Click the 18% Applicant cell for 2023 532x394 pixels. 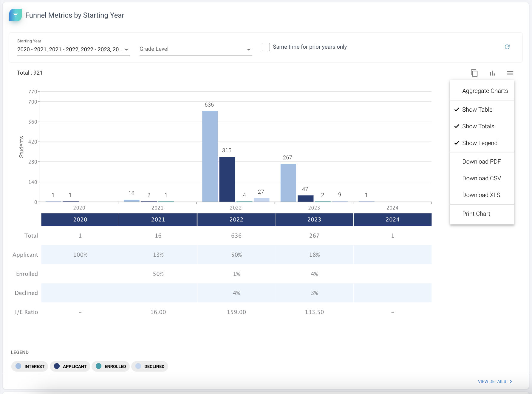click(314, 255)
